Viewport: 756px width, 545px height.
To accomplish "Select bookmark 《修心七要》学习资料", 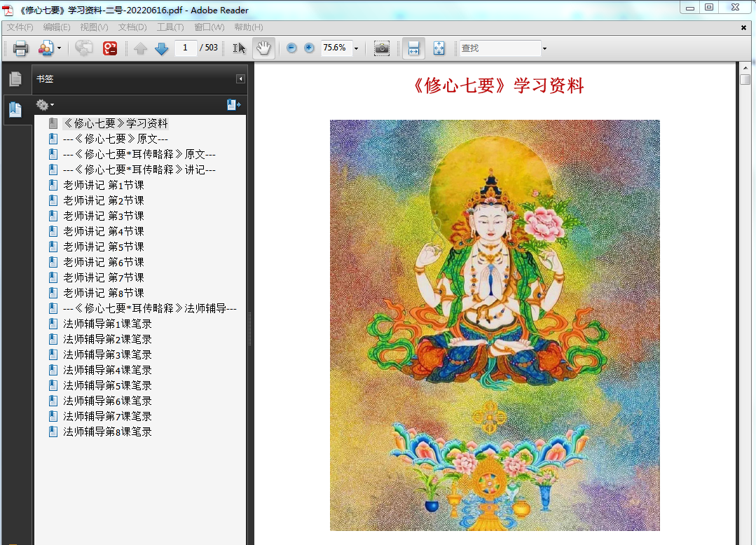I will 116,123.
